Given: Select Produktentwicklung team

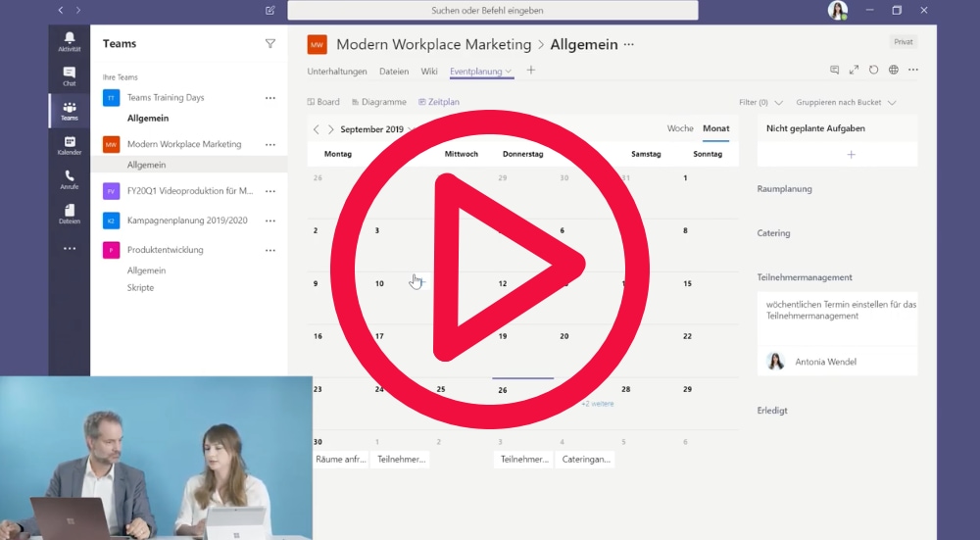Looking at the screenshot, I should [x=165, y=250].
